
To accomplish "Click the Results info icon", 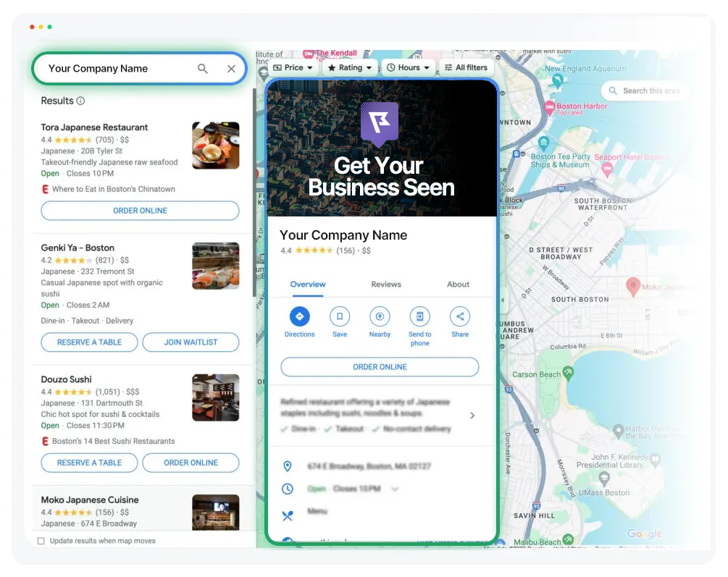I will pos(80,101).
